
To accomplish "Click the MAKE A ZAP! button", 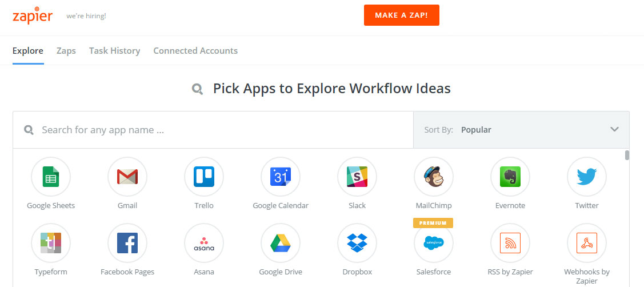I will [401, 15].
